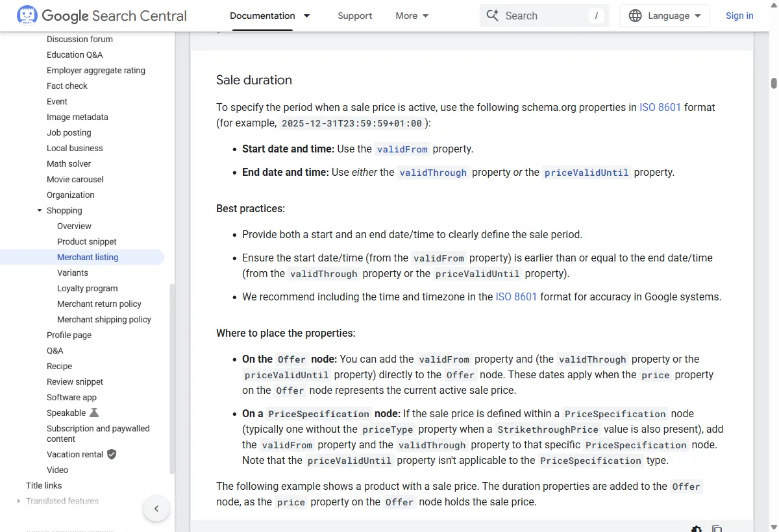Open the Vacation rental page
This screenshot has width=779, height=532.
pos(75,454)
